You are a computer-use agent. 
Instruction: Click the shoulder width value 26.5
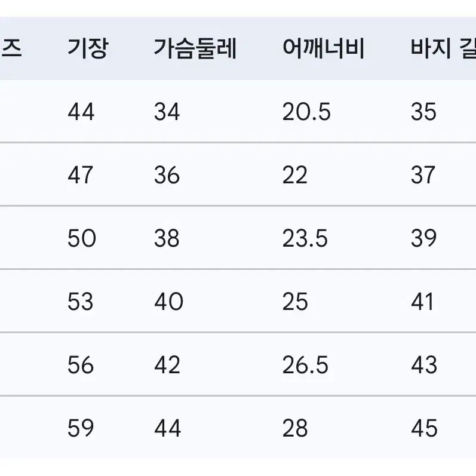tap(305, 365)
